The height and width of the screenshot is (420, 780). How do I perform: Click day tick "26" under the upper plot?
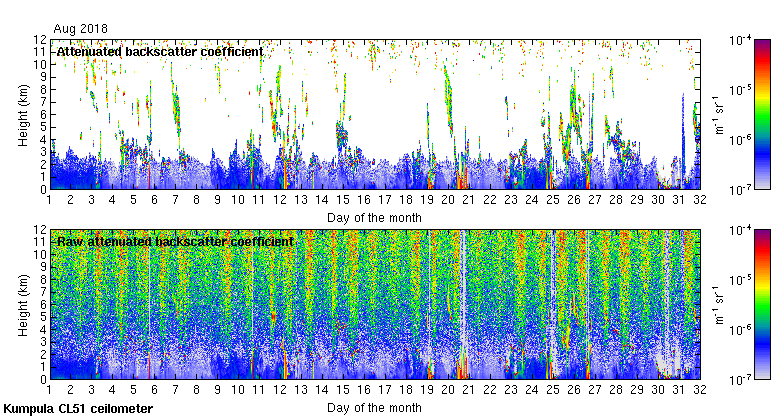(x=574, y=200)
